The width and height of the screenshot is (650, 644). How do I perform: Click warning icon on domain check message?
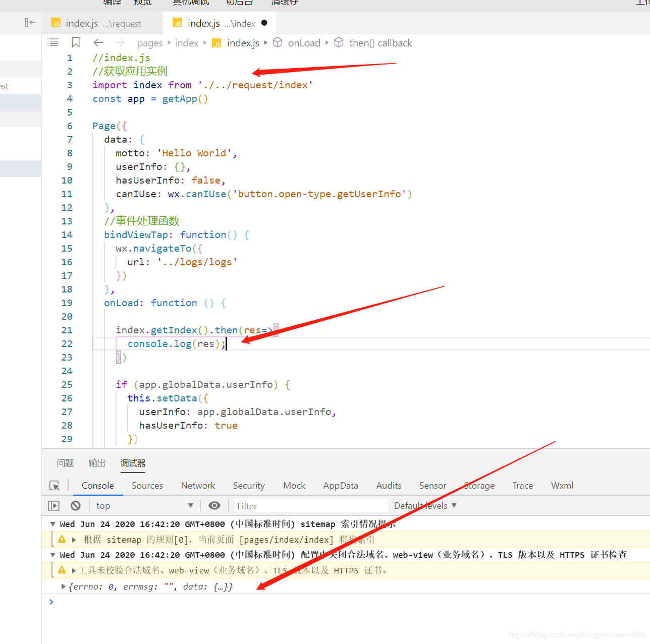[62, 570]
